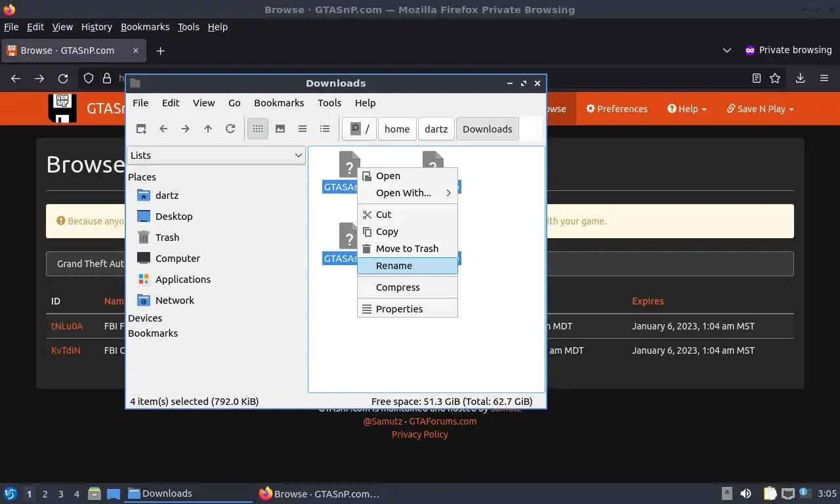The height and width of the screenshot is (504, 840).
Task: Click the clipboard manager tray icon
Action: 770,493
